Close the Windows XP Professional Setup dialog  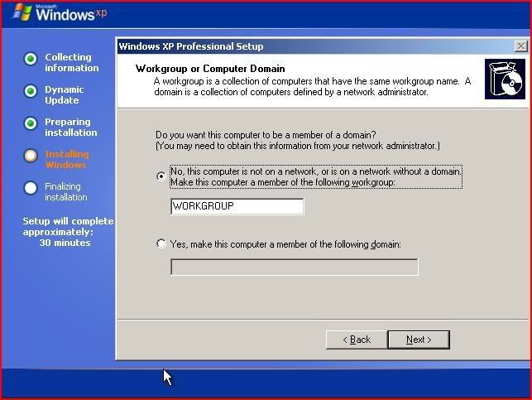pos(518,46)
